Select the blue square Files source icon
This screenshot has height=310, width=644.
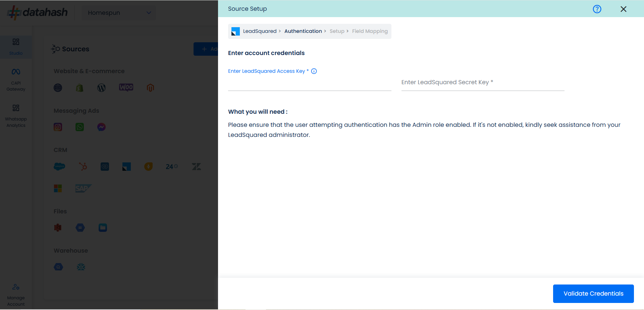coord(103,228)
